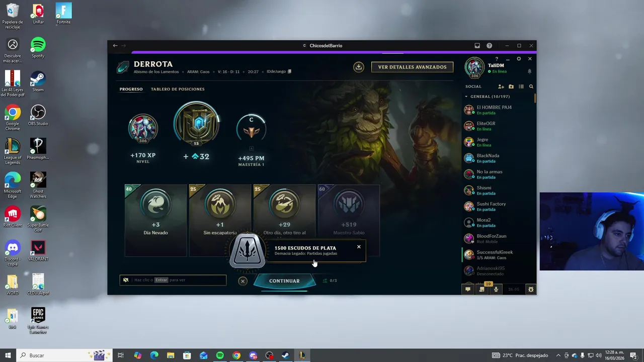Open the client's small question mark help

point(497,59)
